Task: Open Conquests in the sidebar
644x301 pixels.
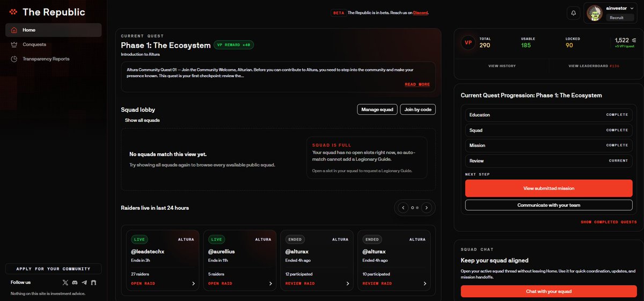Action: [x=34, y=45]
